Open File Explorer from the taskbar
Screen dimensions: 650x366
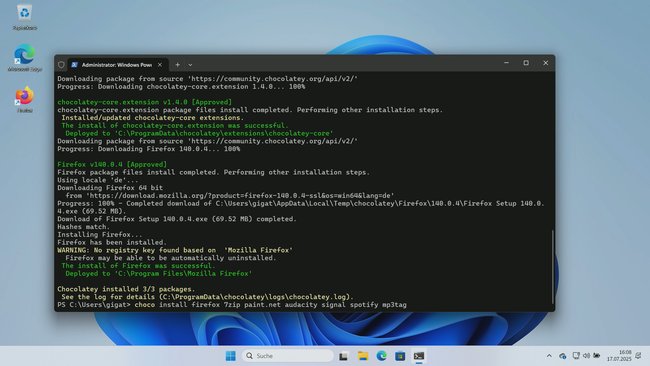363,356
